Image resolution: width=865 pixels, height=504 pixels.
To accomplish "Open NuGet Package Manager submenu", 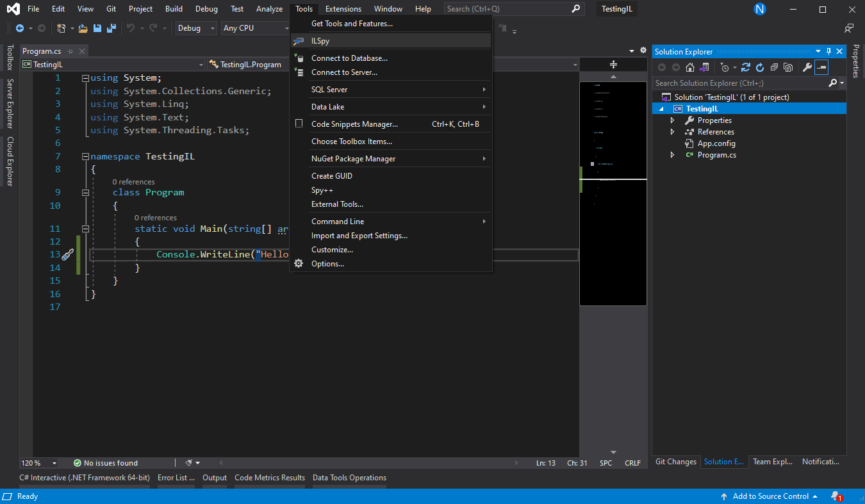I will 391,159.
